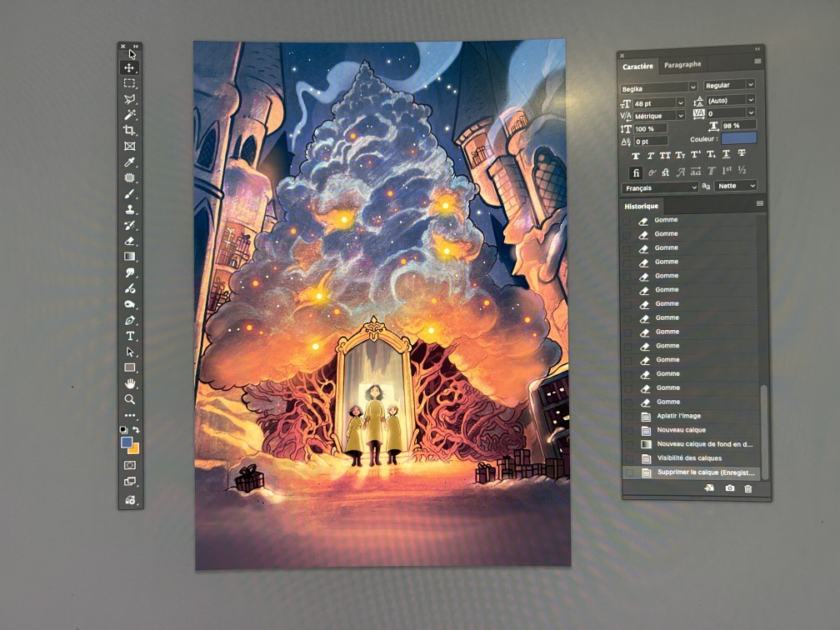The image size is (840, 630).
Task: Select the Eyedropper tool
Action: pos(130,162)
